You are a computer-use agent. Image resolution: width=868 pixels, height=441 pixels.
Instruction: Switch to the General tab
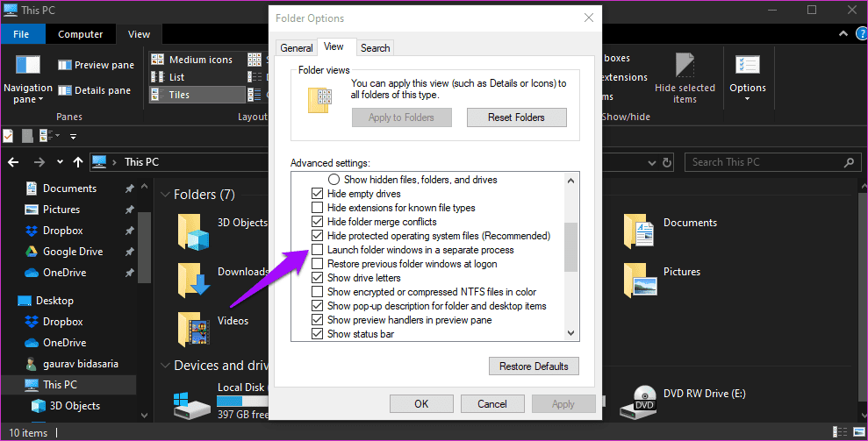pos(297,48)
